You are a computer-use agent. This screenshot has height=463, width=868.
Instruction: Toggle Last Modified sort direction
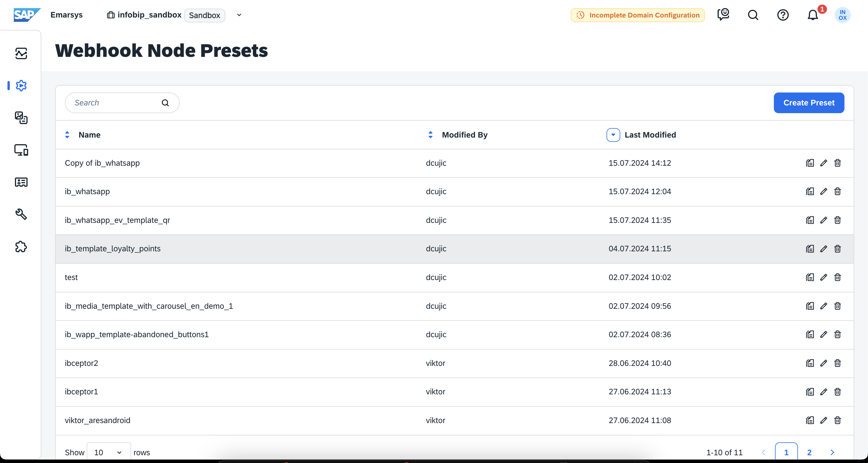[613, 135]
